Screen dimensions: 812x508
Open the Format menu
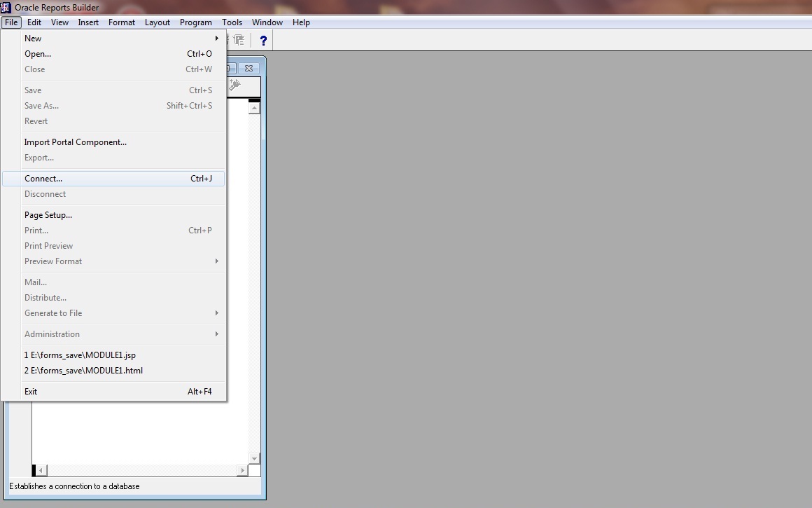[122, 22]
